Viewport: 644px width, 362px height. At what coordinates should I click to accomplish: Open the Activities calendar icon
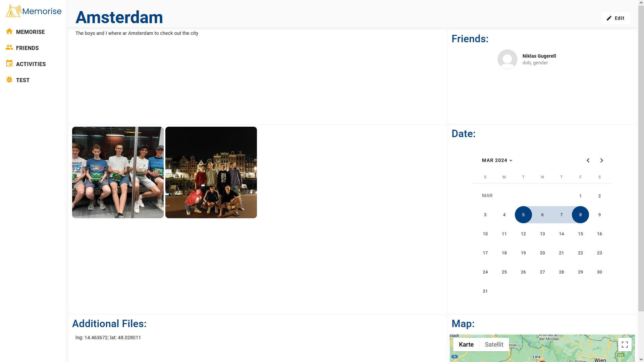coord(9,63)
